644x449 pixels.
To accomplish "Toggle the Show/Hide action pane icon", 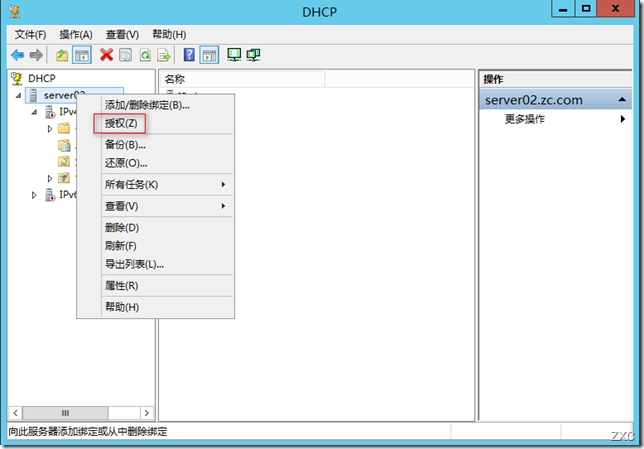I will coord(209,55).
